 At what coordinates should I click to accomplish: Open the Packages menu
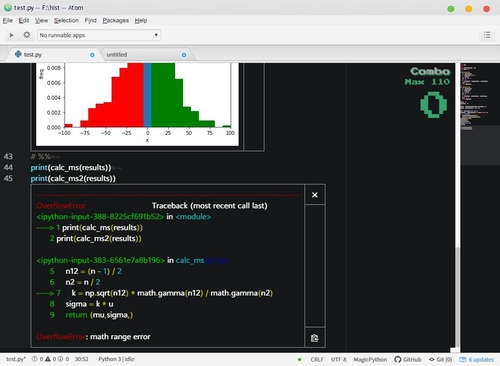pyautogui.click(x=115, y=20)
